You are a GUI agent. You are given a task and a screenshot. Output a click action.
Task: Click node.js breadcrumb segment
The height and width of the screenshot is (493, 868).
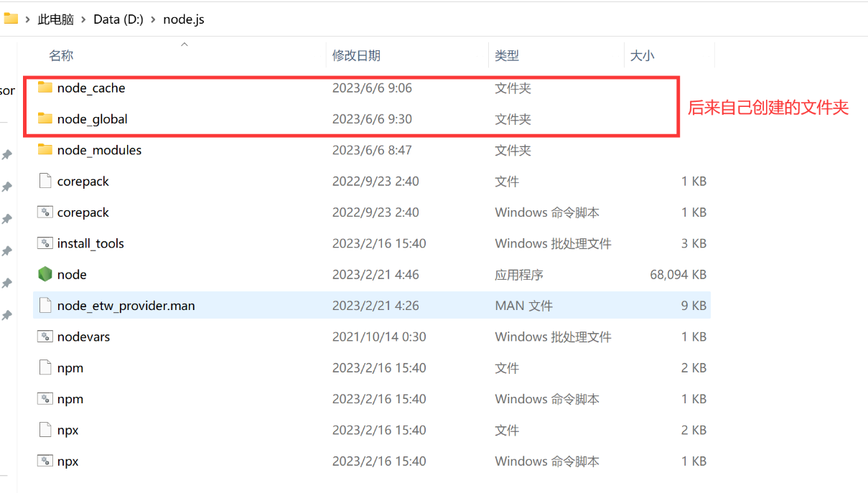pyautogui.click(x=184, y=19)
